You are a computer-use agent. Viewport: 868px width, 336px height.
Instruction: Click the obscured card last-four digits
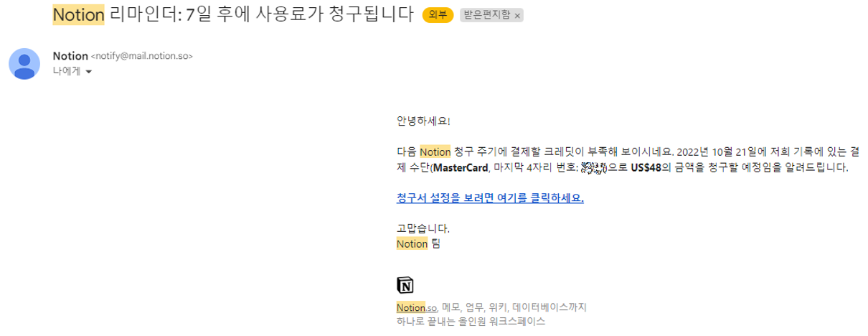tap(593, 168)
